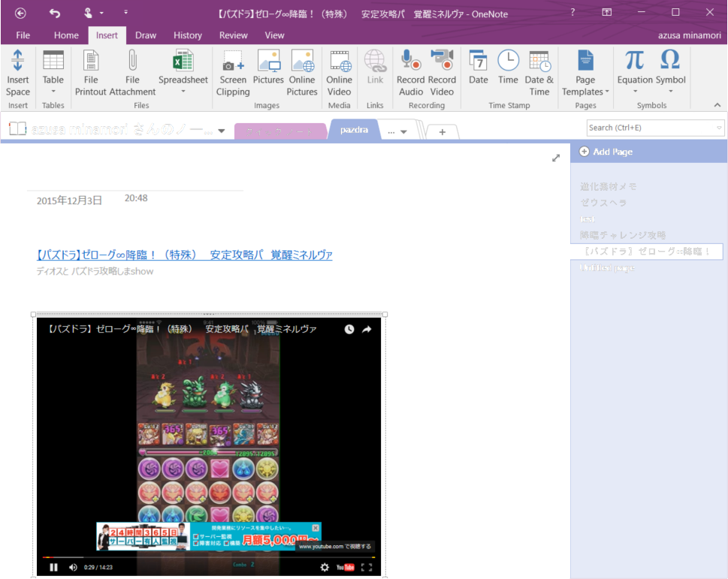Image resolution: width=728 pixels, height=579 pixels.
Task: Mute the video volume
Action: [72, 567]
